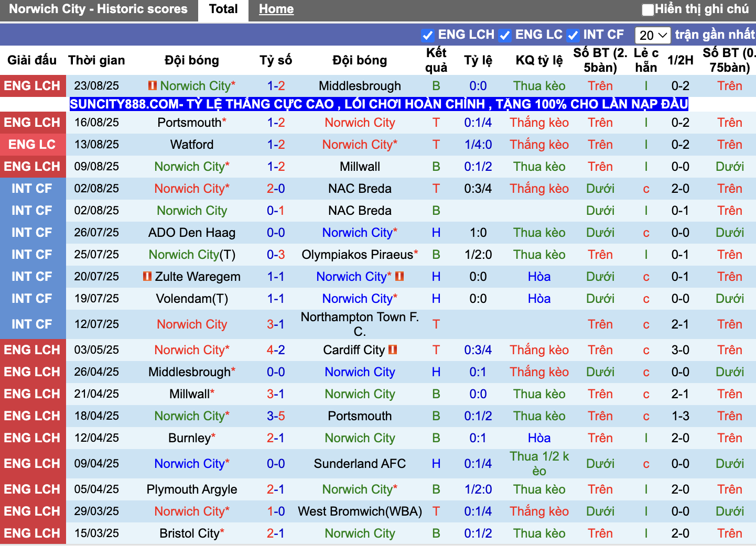Open the Plymouth Argyle team link
Image resolution: width=756 pixels, height=546 pixels.
192,489
